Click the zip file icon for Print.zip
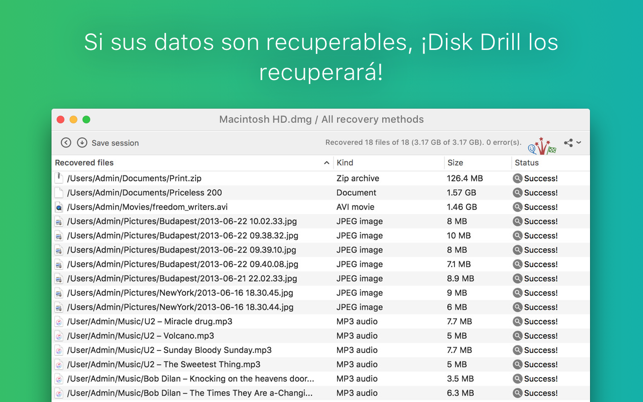 pyautogui.click(x=59, y=178)
